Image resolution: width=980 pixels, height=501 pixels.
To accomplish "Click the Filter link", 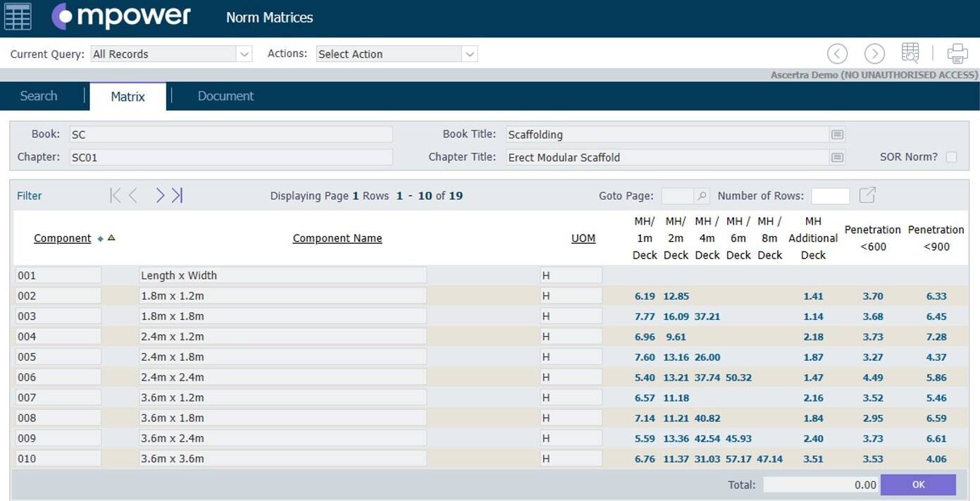I will tap(29, 195).
